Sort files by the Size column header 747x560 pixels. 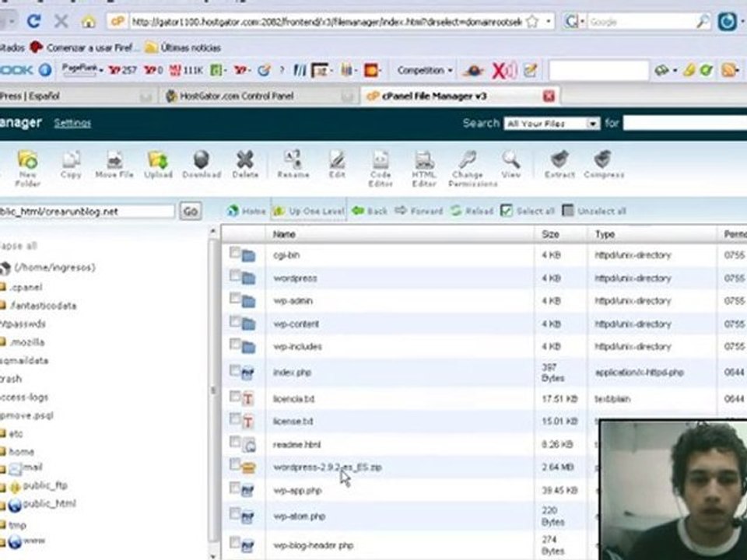coord(550,234)
